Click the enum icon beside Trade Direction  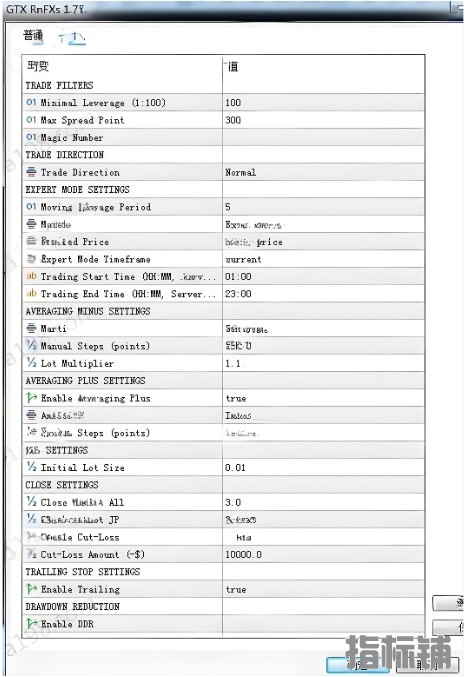pyautogui.click(x=31, y=172)
